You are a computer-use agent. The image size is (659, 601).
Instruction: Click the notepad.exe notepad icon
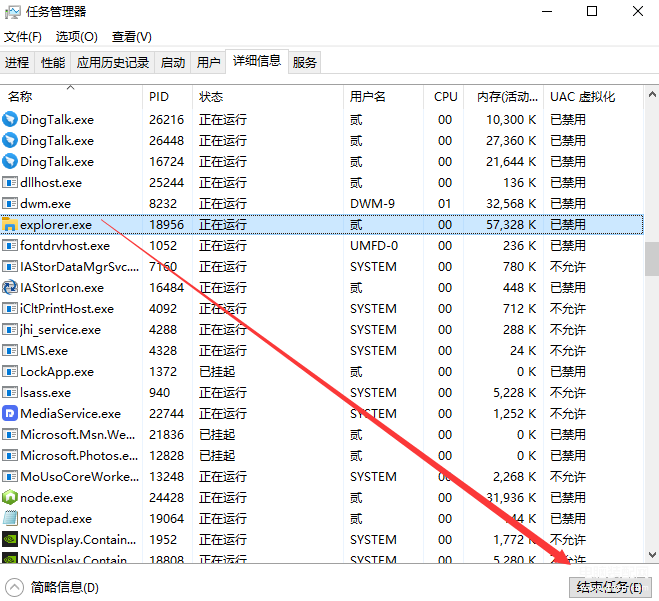point(10,519)
